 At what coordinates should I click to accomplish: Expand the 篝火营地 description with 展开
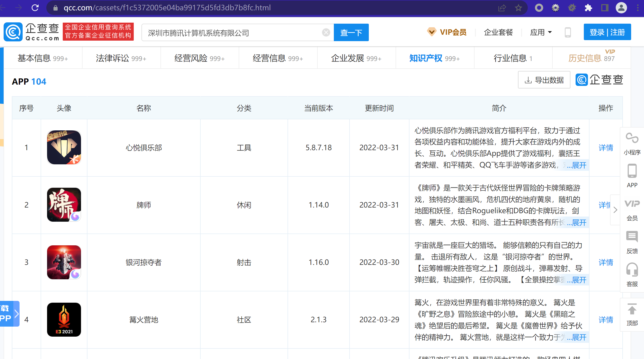(x=579, y=337)
